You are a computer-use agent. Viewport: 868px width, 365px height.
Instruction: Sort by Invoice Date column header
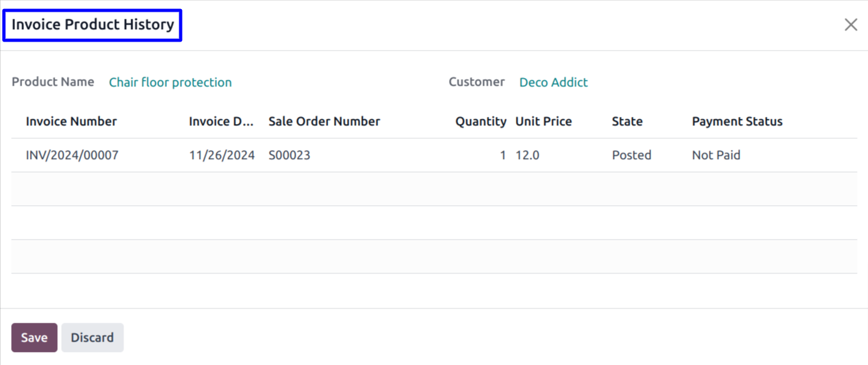(221, 121)
